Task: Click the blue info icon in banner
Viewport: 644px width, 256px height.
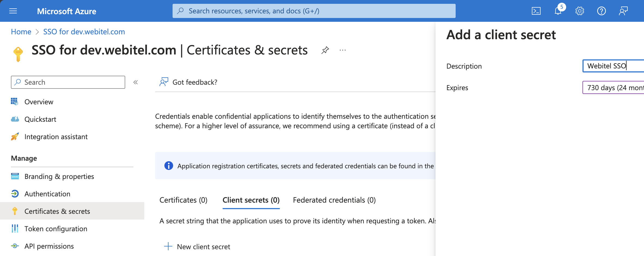Action: [x=169, y=166]
